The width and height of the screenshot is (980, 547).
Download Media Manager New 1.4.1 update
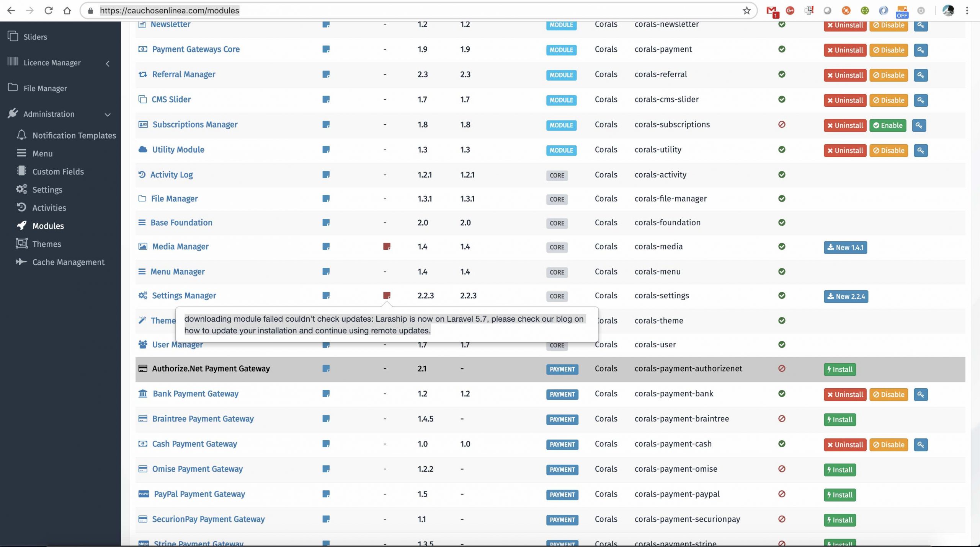[845, 247]
